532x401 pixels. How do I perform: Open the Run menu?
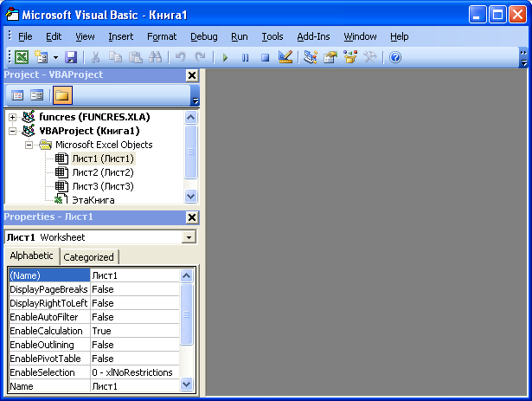click(x=240, y=36)
